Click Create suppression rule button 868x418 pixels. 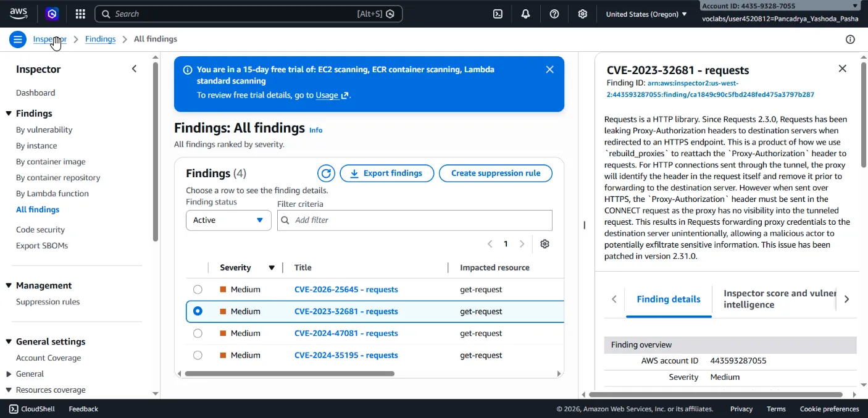tap(496, 173)
